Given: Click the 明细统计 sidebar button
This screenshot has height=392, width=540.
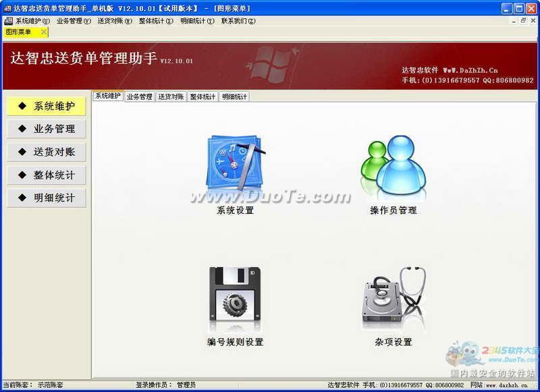Looking at the screenshot, I should coord(46,198).
